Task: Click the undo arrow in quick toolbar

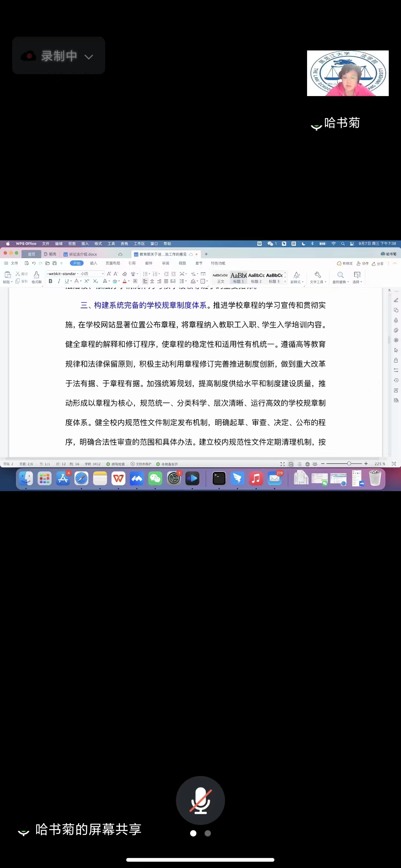Action: (x=34, y=263)
